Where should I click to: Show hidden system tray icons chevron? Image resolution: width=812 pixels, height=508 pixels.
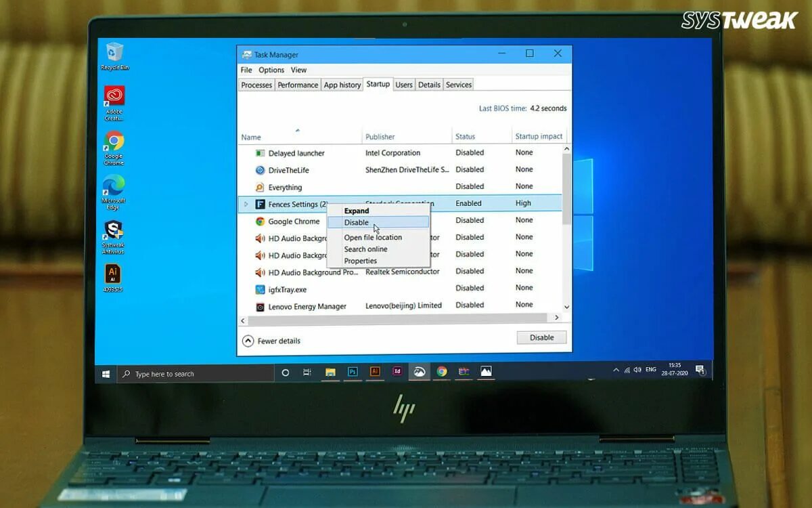point(616,370)
